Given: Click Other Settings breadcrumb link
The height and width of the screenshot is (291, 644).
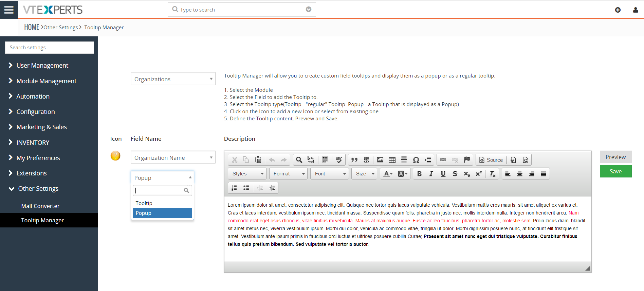Looking at the screenshot, I should 61,28.
